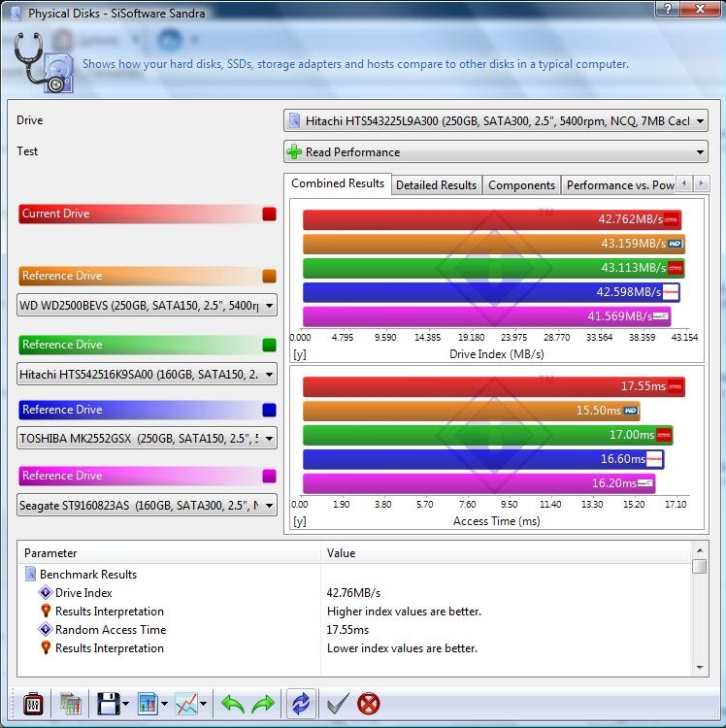Open the WD WD2500BEVS reference drive dropdown
This screenshot has width=726, height=728.
[147, 306]
